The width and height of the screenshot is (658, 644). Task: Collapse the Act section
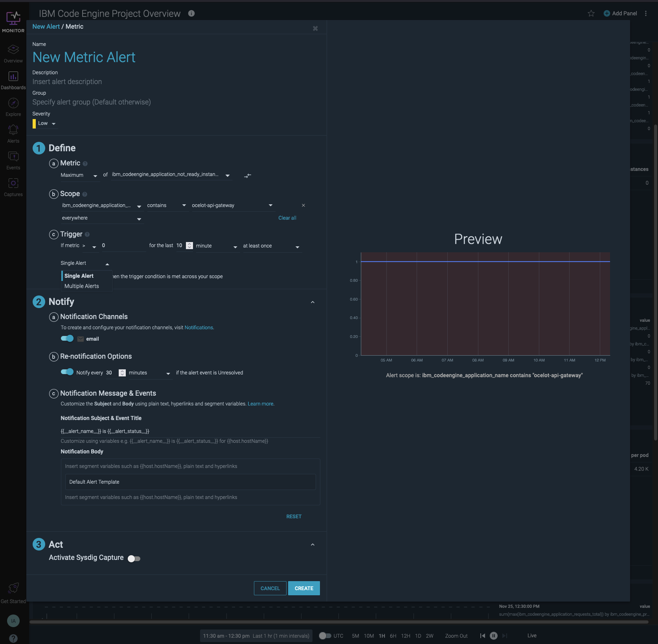click(313, 545)
